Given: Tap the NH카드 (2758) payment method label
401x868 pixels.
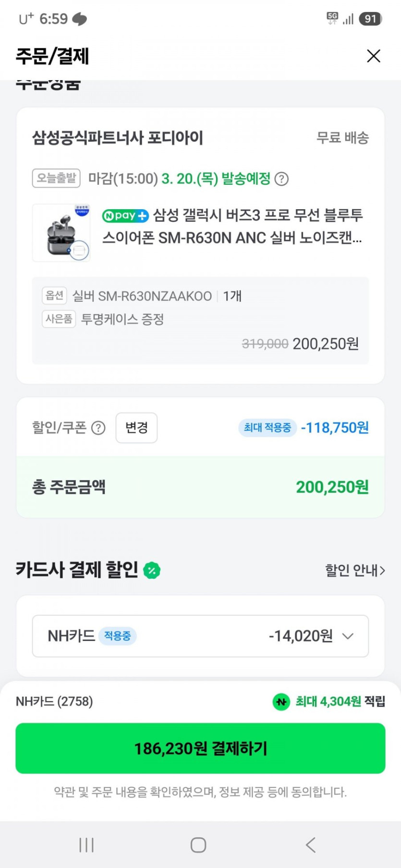Looking at the screenshot, I should point(54,702).
